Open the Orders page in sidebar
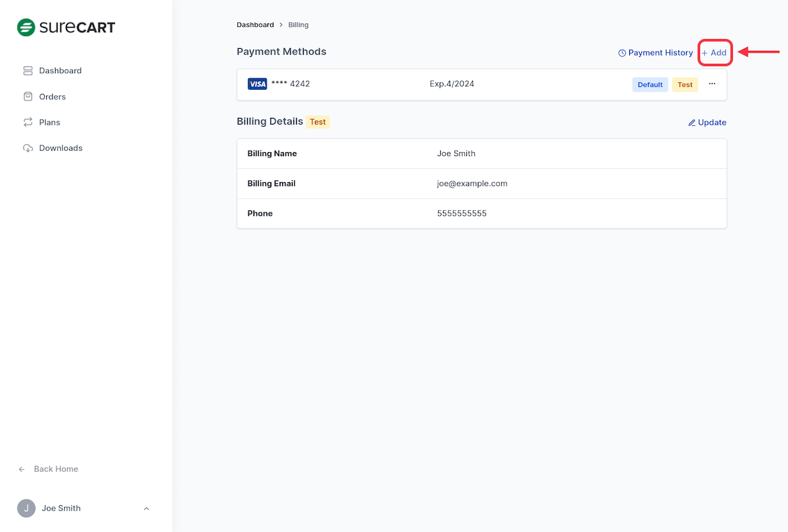This screenshot has height=532, width=788. coord(52,96)
